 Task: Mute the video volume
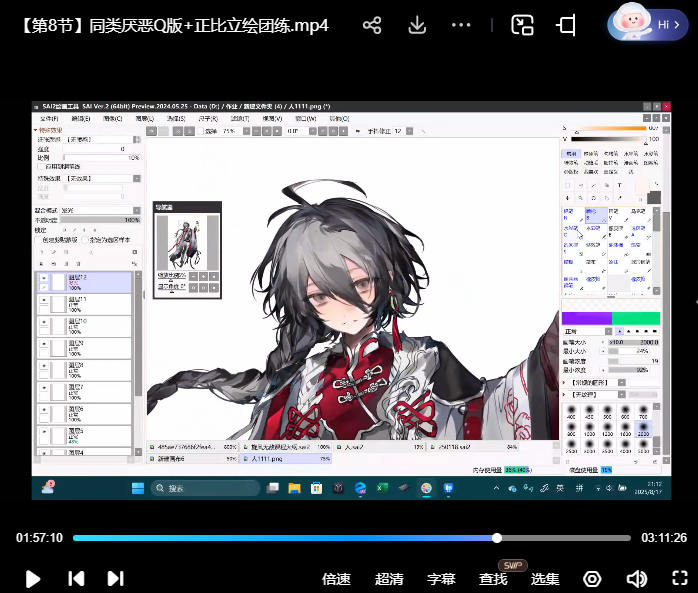pyautogui.click(x=636, y=578)
